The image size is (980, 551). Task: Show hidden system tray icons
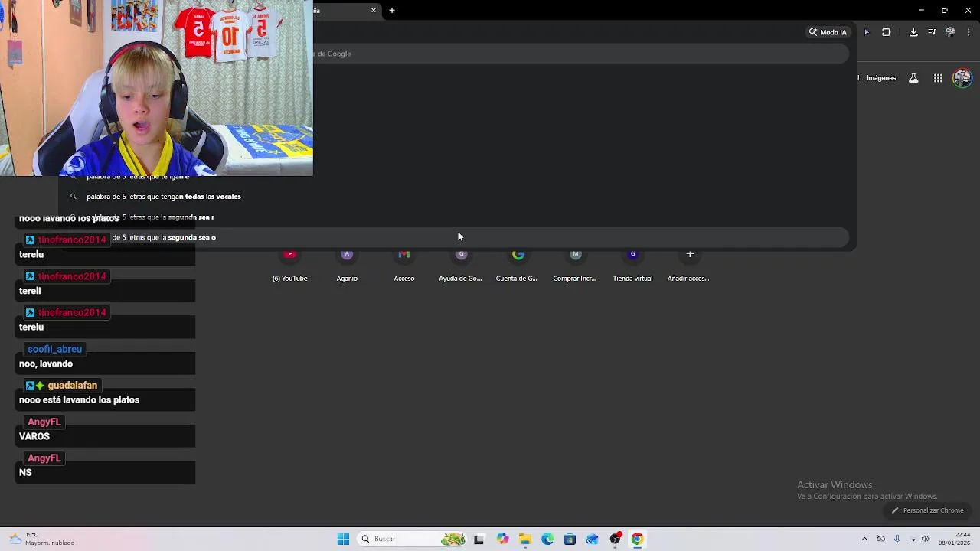point(864,539)
